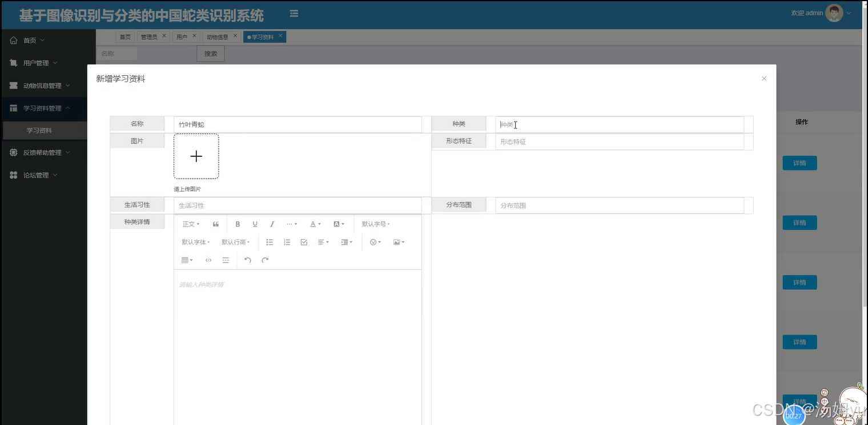
Task: Toggle bold formatting in the editor
Action: point(238,224)
